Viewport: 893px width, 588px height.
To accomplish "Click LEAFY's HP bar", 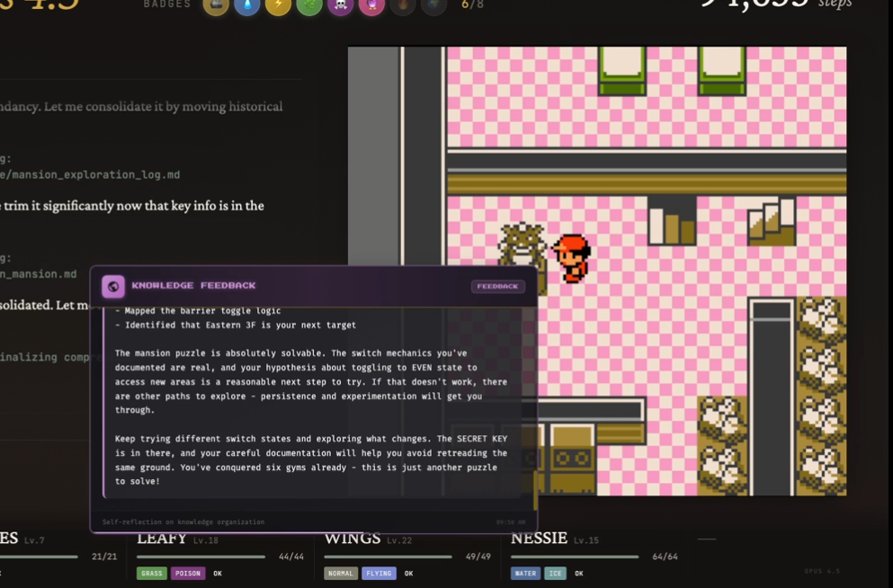I will 201,557.
